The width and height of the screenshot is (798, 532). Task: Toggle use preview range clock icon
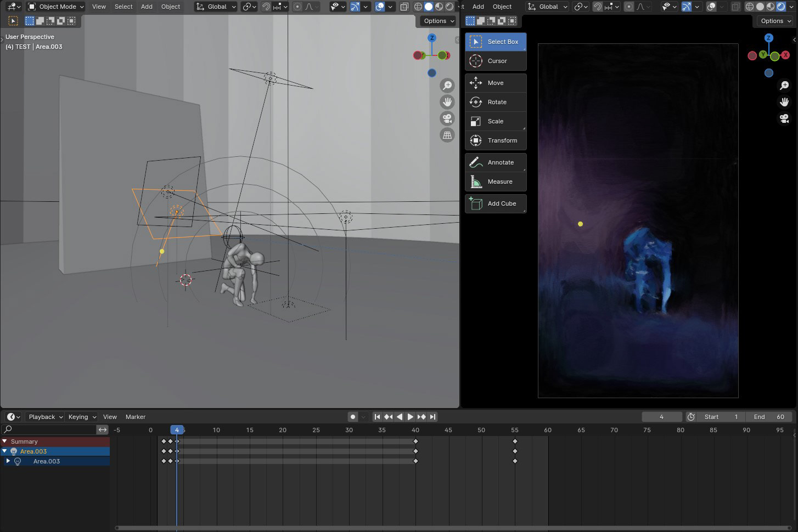tap(691, 417)
